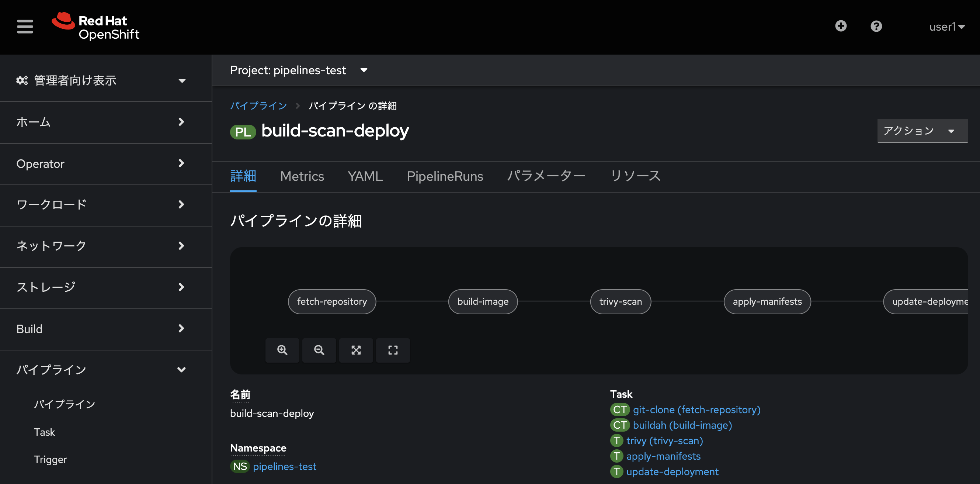Image resolution: width=980 pixels, height=484 pixels.
Task: Open the update-deployment task link
Action: pos(672,472)
